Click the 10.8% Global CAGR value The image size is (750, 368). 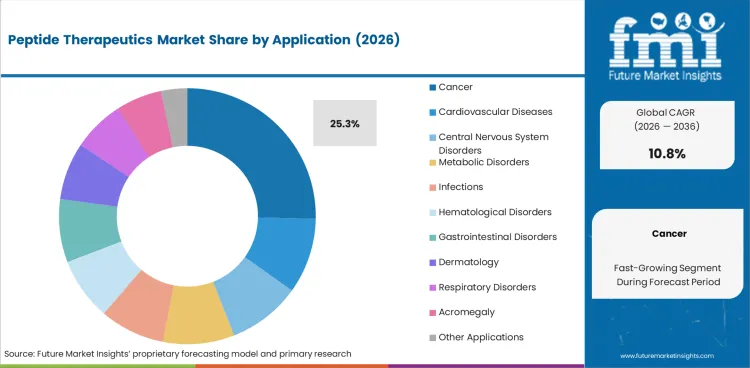point(667,154)
